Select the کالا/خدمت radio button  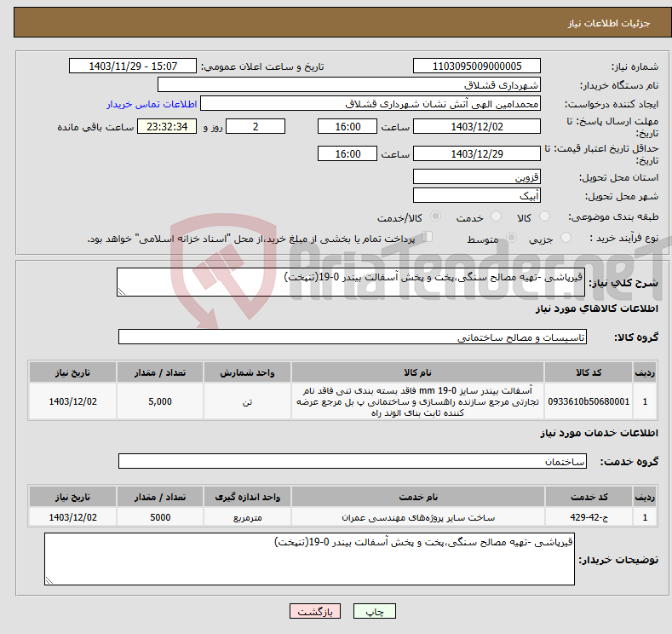pos(435,216)
